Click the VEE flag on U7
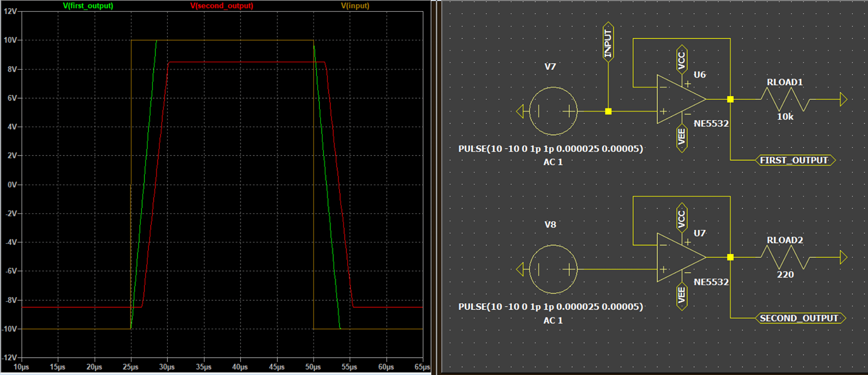The height and width of the screenshot is (375, 868). click(682, 296)
